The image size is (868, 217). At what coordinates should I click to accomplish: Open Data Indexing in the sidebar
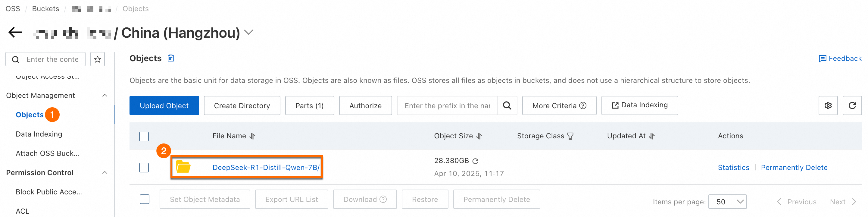[x=39, y=134]
